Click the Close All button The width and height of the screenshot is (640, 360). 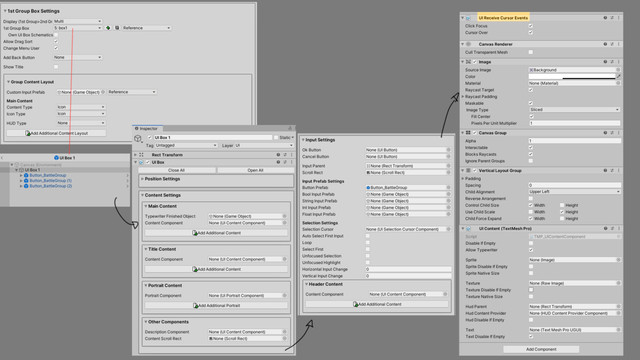tap(176, 170)
